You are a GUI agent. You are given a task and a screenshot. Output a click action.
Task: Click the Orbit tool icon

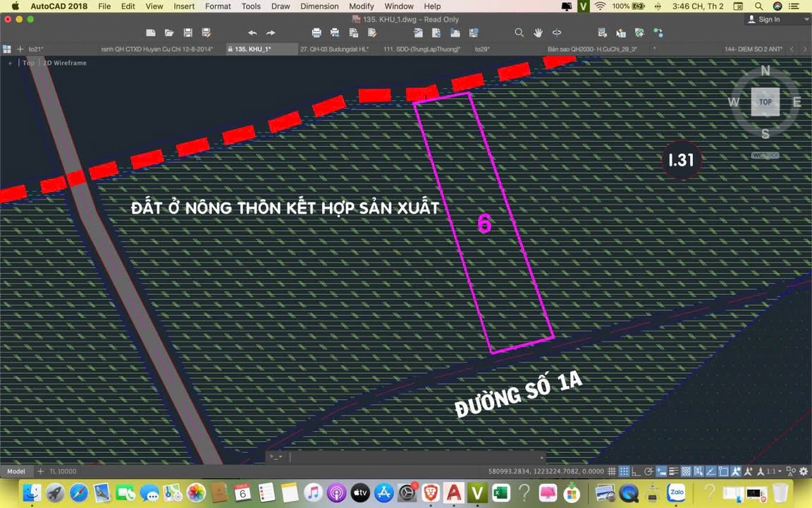pos(557,32)
